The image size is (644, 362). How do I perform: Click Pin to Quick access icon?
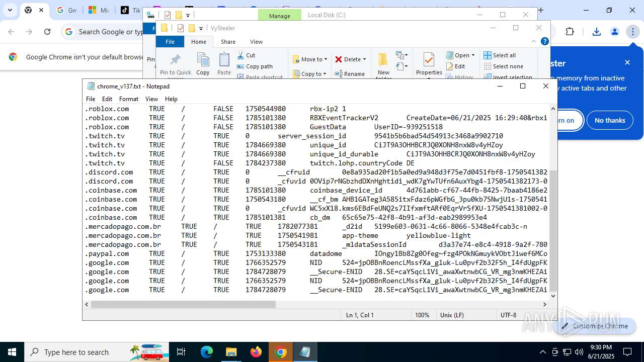pyautogui.click(x=176, y=65)
